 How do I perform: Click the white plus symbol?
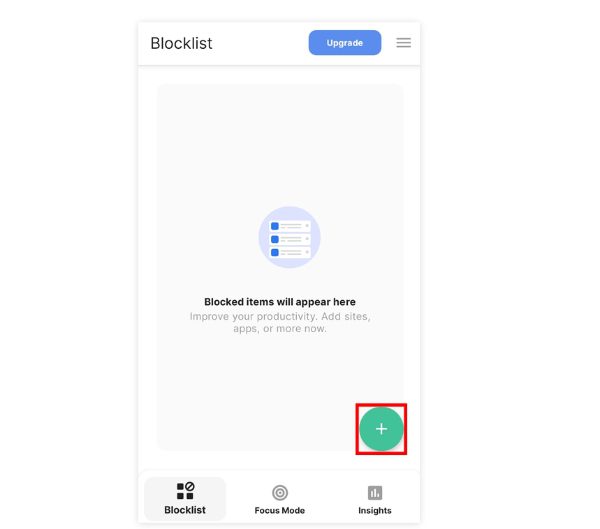381,429
